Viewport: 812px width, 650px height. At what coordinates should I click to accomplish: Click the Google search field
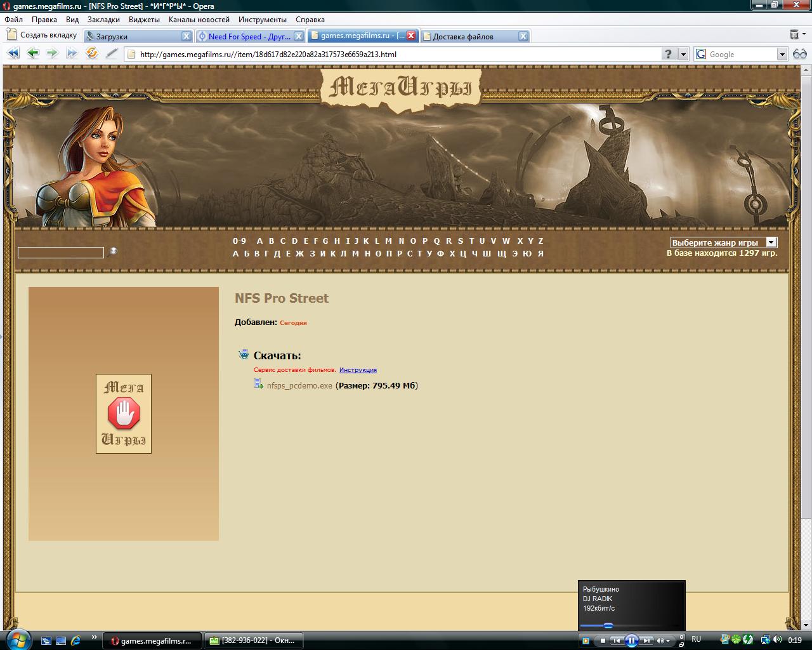click(x=742, y=54)
